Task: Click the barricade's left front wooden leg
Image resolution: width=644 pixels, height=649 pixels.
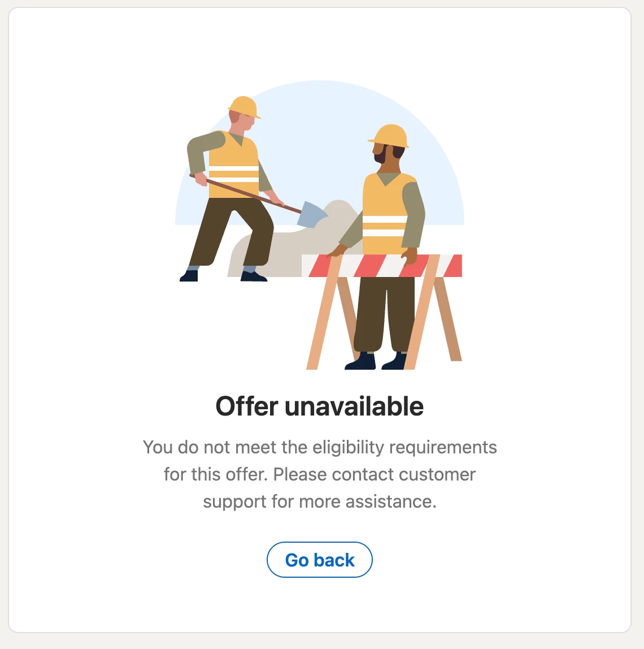Action: click(324, 313)
